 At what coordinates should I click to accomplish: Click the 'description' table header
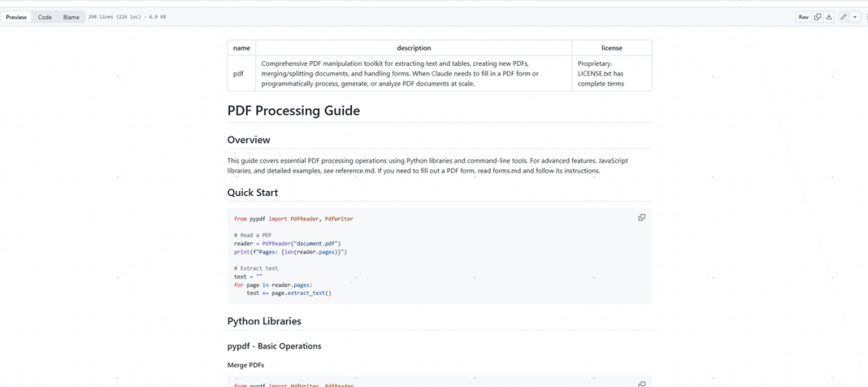tap(414, 48)
